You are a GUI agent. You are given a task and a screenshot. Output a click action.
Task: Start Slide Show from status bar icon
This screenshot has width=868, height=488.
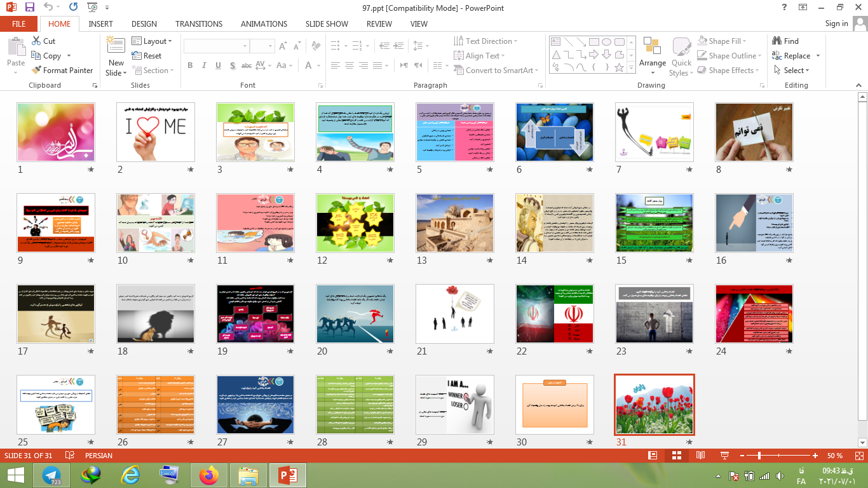pyautogui.click(x=724, y=456)
